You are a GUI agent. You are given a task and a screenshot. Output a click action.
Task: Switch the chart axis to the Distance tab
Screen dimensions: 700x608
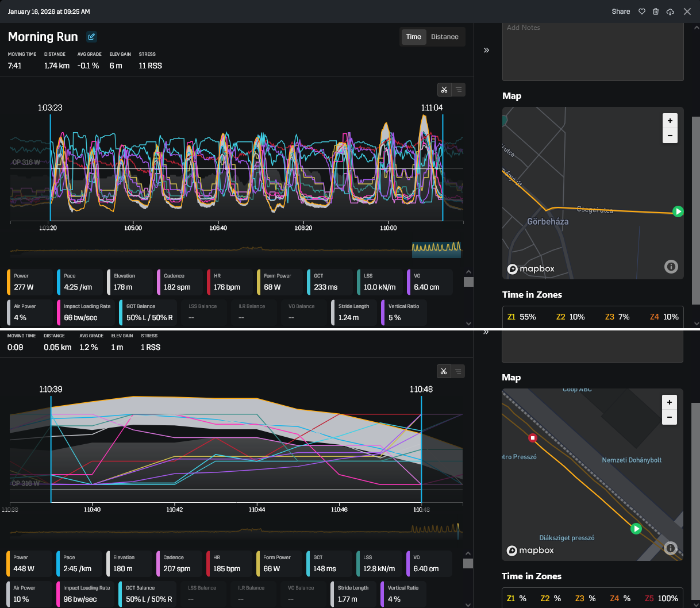(445, 37)
